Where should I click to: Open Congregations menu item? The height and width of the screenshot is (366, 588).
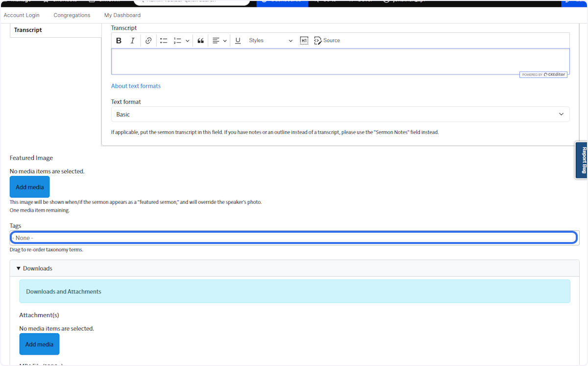(72, 15)
